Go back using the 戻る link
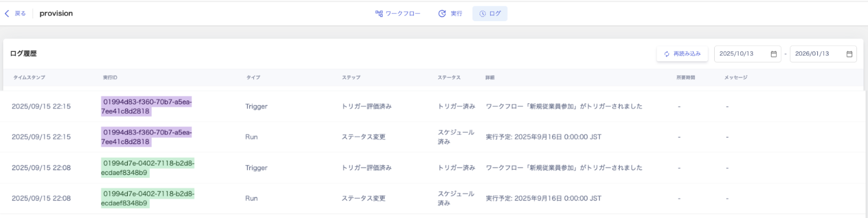The height and width of the screenshot is (218, 868). pos(20,14)
